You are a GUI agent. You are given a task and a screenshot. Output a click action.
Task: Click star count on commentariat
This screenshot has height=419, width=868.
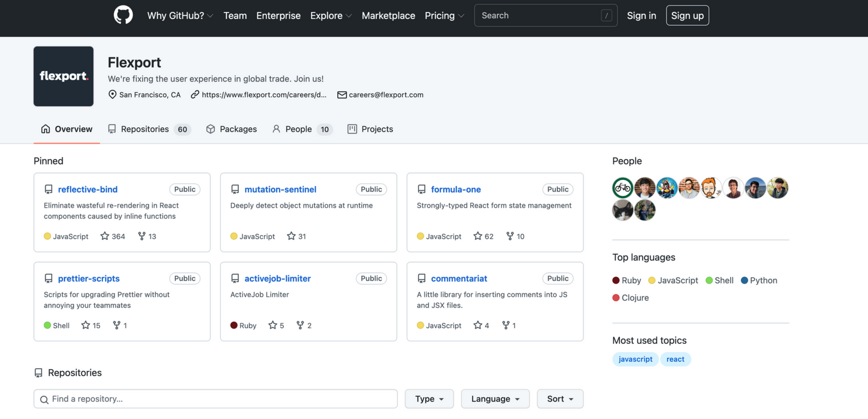[x=481, y=325]
